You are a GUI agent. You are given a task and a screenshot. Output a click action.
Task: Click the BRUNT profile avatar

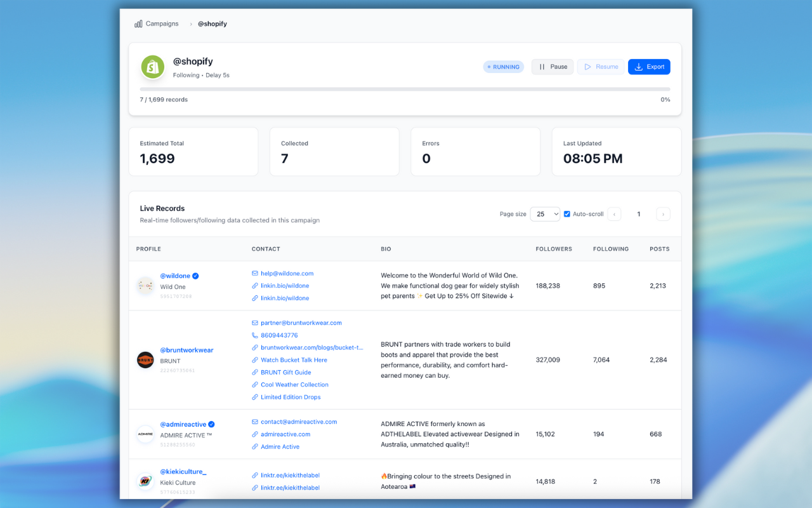click(145, 360)
